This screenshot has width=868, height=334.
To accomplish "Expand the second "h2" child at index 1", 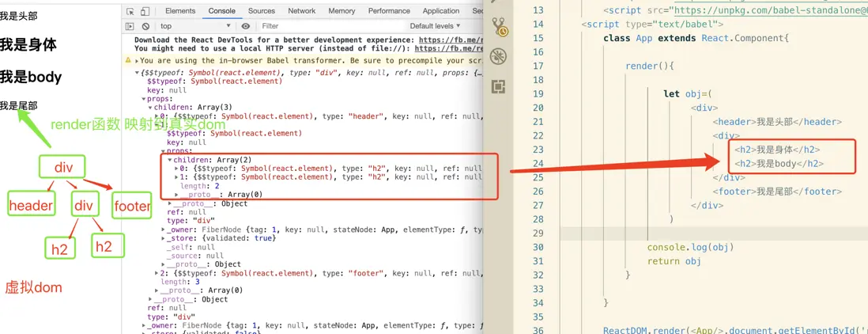I will [x=176, y=177].
